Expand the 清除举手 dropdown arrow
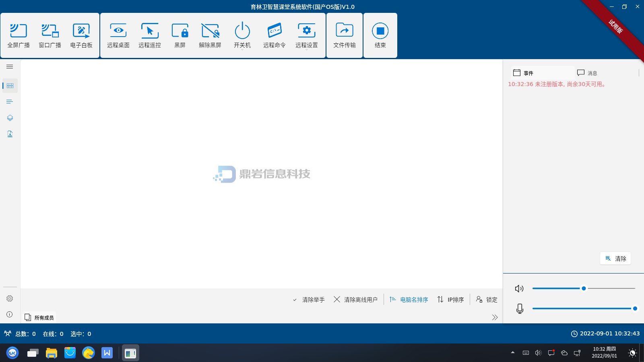This screenshot has height=362, width=644. (x=295, y=300)
